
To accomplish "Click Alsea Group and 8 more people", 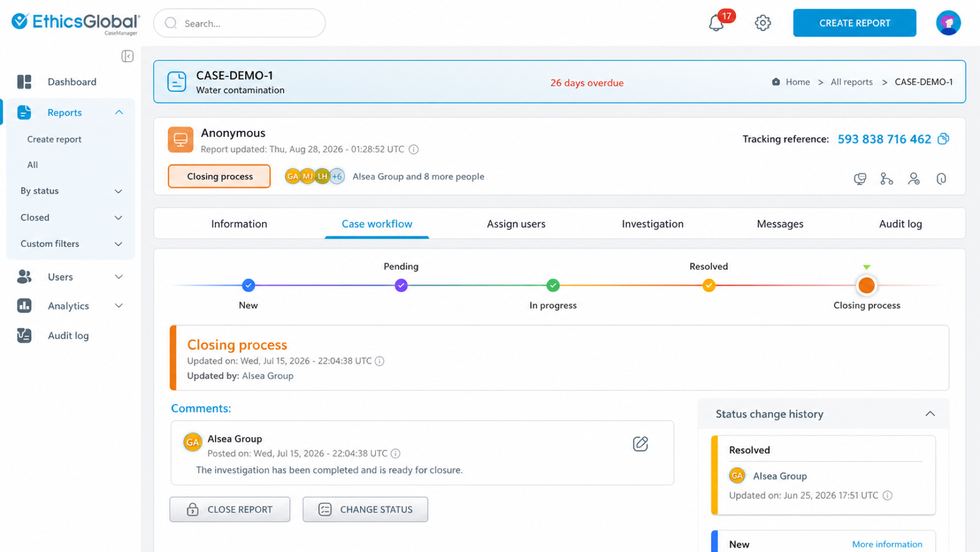I will pyautogui.click(x=418, y=177).
